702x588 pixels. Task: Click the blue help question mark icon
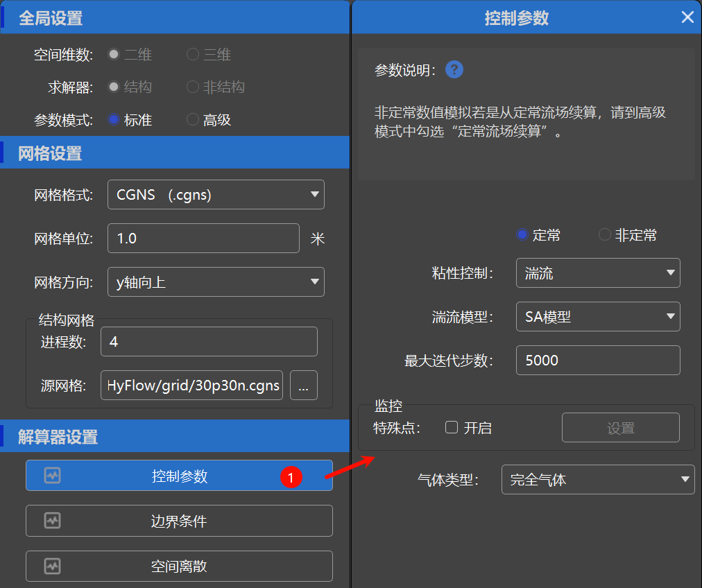(454, 69)
